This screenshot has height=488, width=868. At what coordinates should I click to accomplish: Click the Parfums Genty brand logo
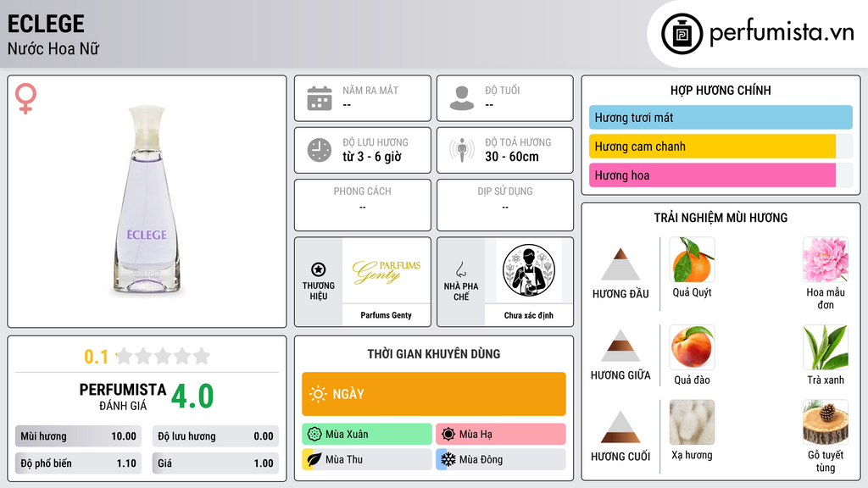click(387, 271)
